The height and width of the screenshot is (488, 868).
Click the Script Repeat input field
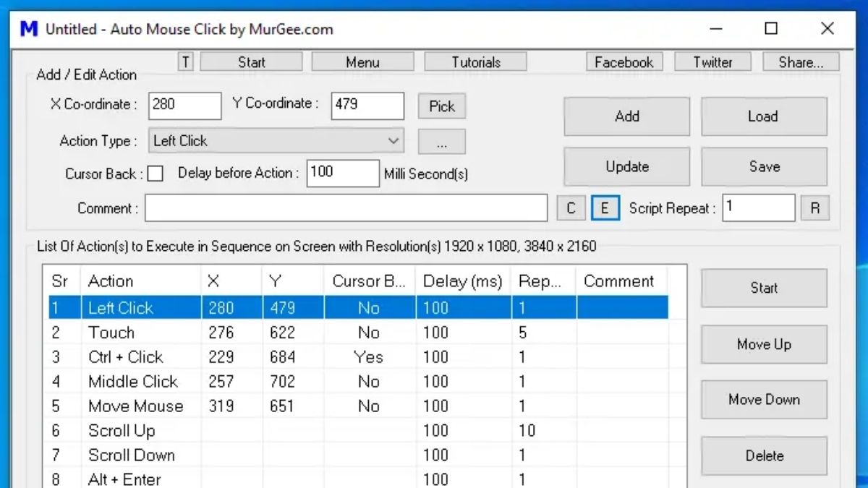(x=759, y=208)
